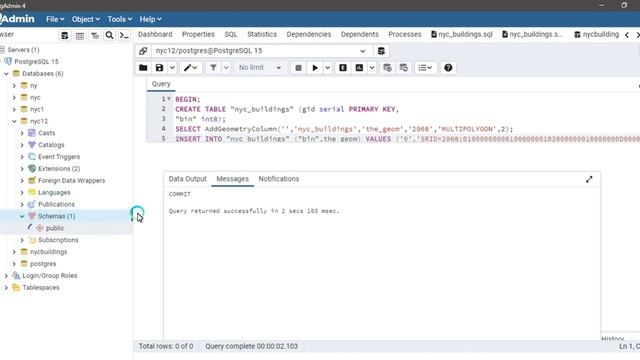Select the public schema item
Screen dimensions: 640x360
point(55,228)
